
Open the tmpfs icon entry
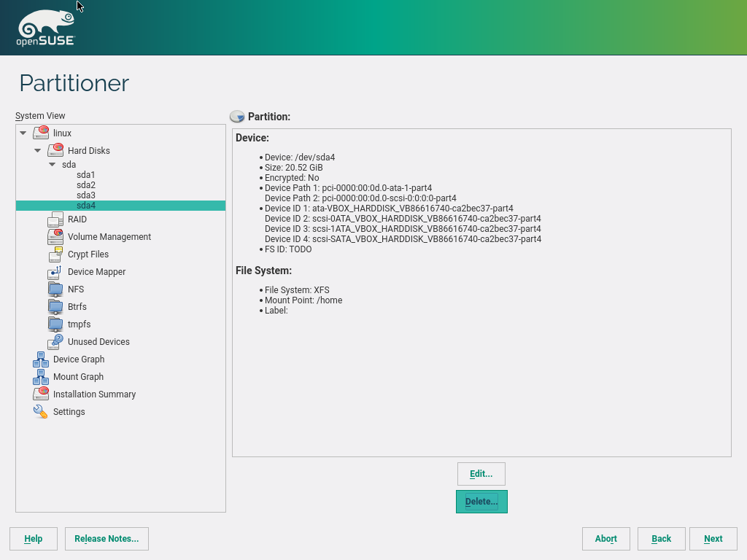click(55, 324)
